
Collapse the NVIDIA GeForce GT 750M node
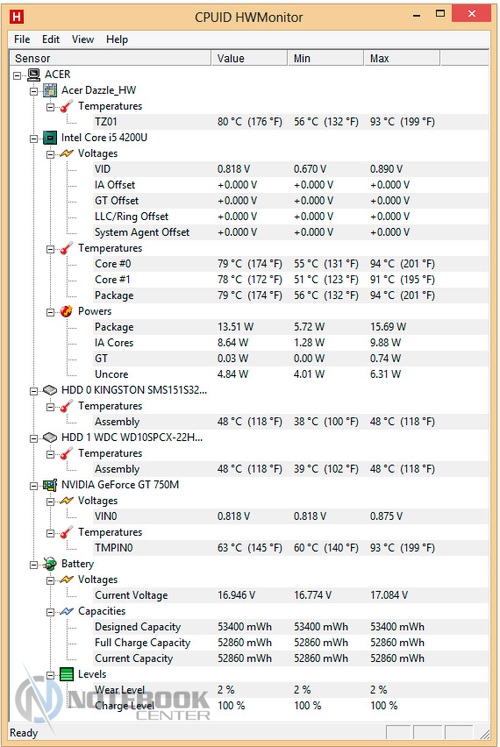(34, 486)
